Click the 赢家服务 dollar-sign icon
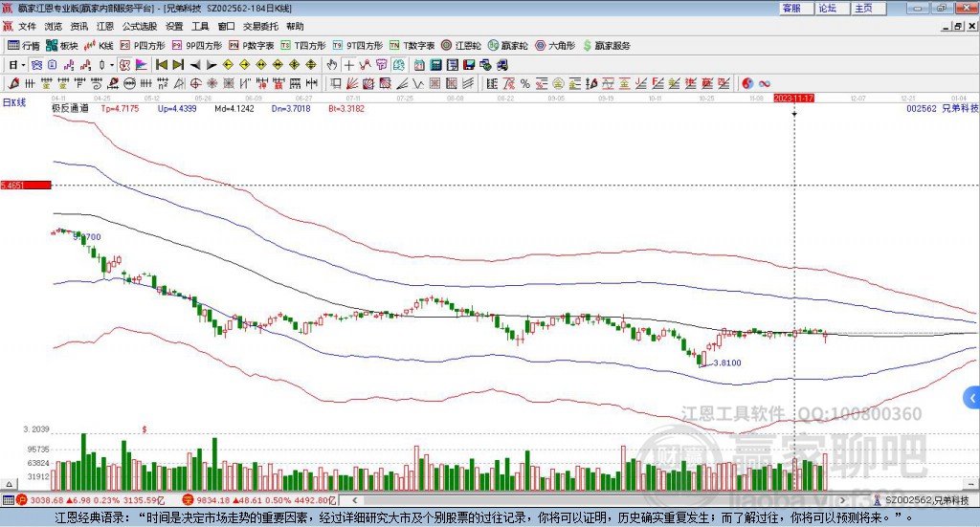 click(587, 45)
